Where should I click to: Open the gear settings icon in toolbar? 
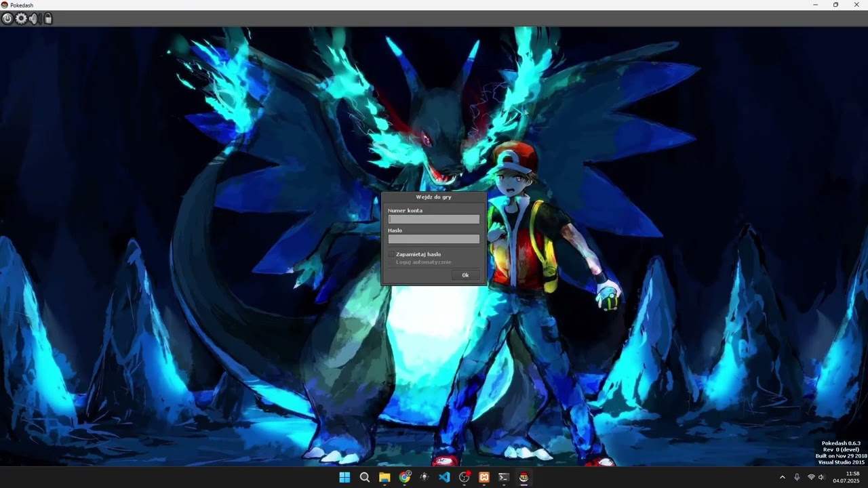click(21, 19)
